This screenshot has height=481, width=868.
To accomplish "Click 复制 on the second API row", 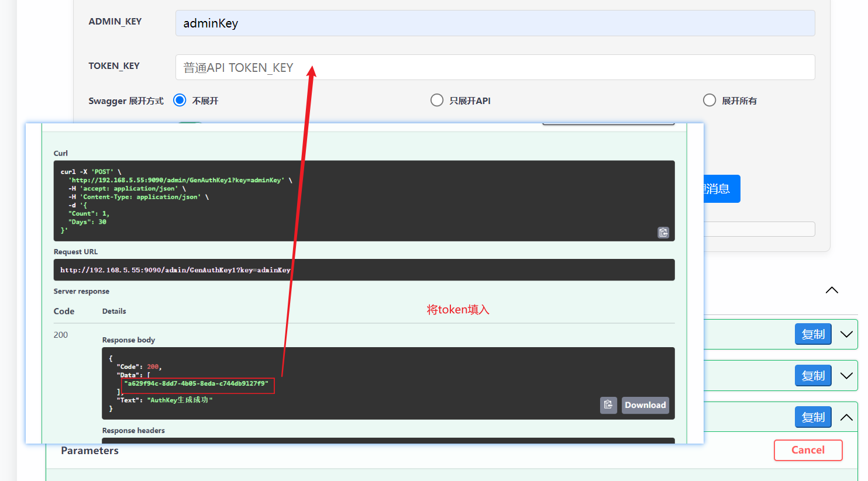I will [813, 376].
